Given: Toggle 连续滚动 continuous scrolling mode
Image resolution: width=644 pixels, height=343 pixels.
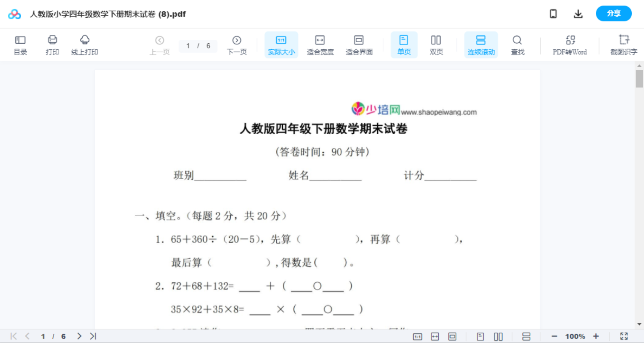Looking at the screenshot, I should (x=481, y=45).
